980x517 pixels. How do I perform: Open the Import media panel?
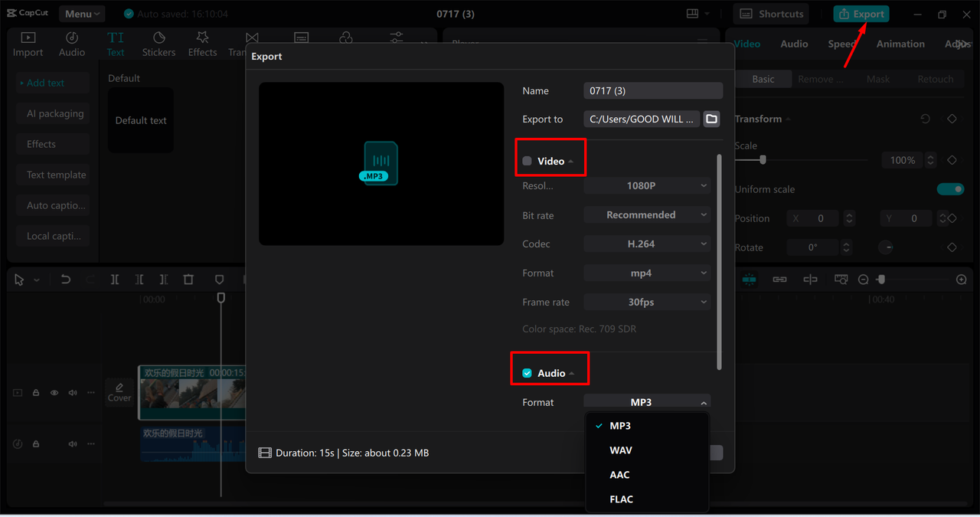(28, 44)
